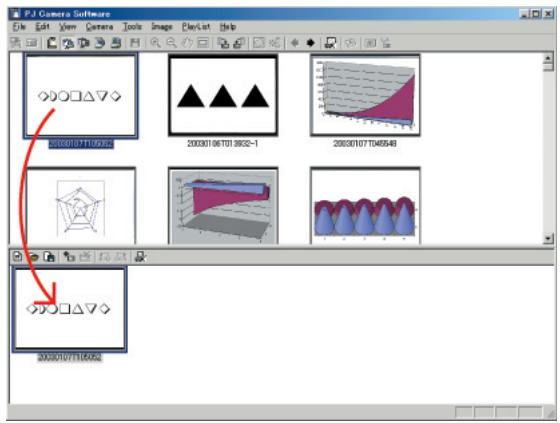
Task: Click the grayed move-left icon in playlist toolbar
Action: (105, 257)
